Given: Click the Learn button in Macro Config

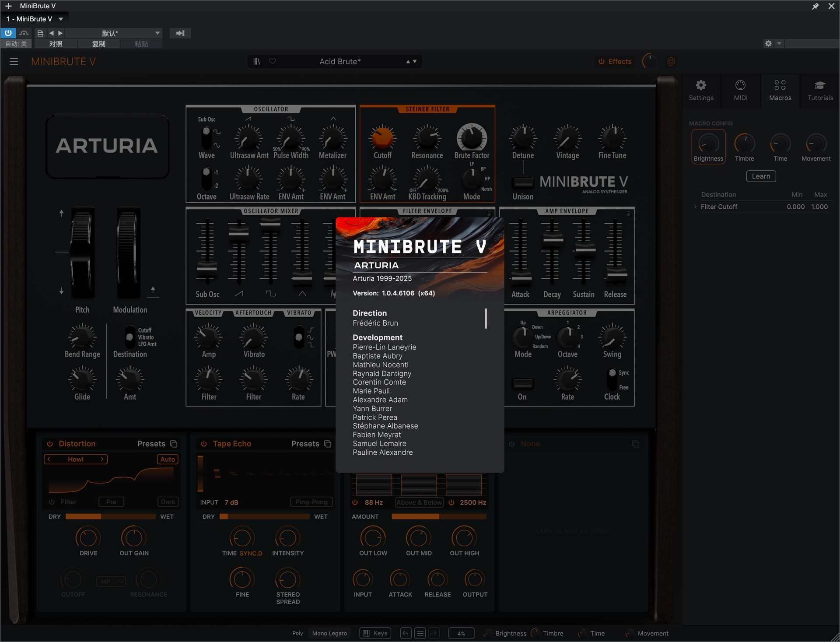Looking at the screenshot, I should [x=761, y=176].
